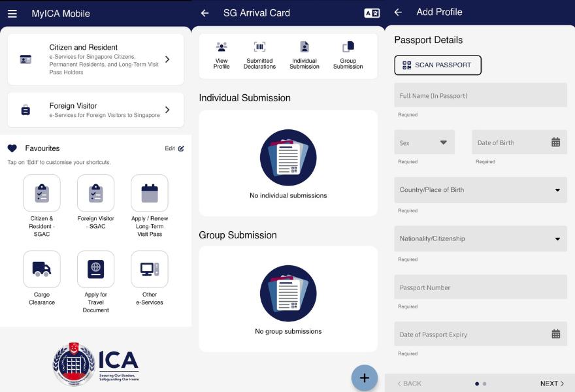The image size is (575, 392).
Task: Open Nationality/Citizenship dropdown
Action: coord(480,238)
